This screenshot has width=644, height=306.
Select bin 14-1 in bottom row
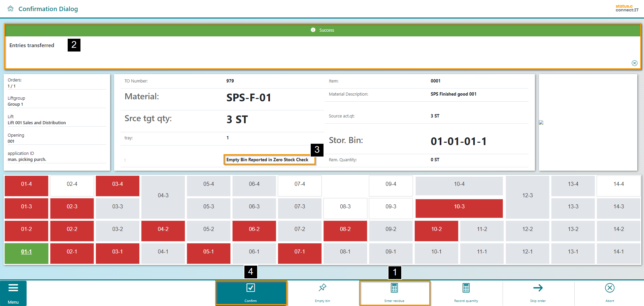point(618,252)
